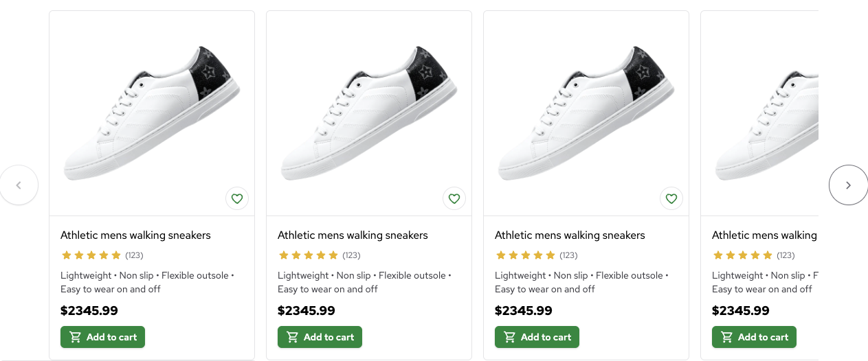Click cart icon on fourth card's button
The image size is (868, 361).
[727, 337]
